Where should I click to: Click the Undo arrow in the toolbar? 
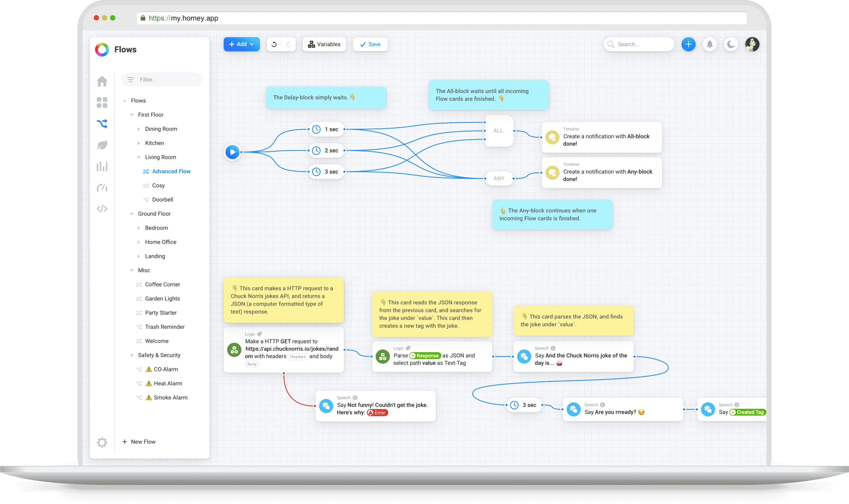click(274, 44)
